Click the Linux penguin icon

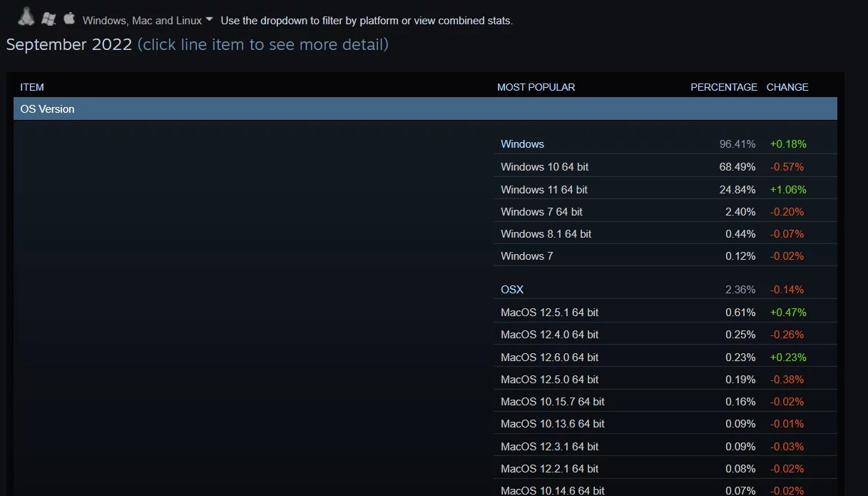coord(27,17)
